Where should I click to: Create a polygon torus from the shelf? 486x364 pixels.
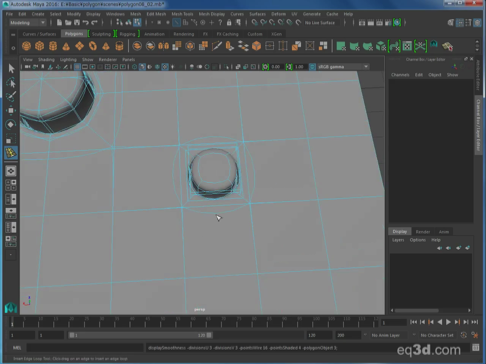[93, 46]
